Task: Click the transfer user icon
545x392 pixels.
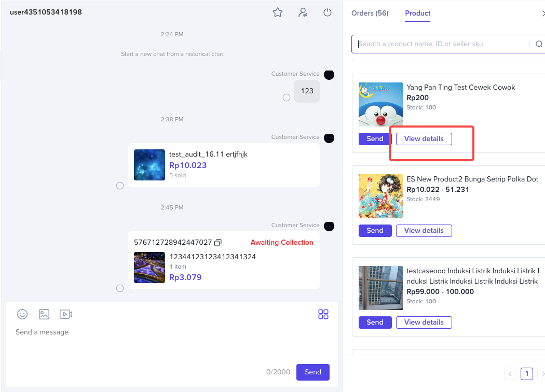Action: 303,12
